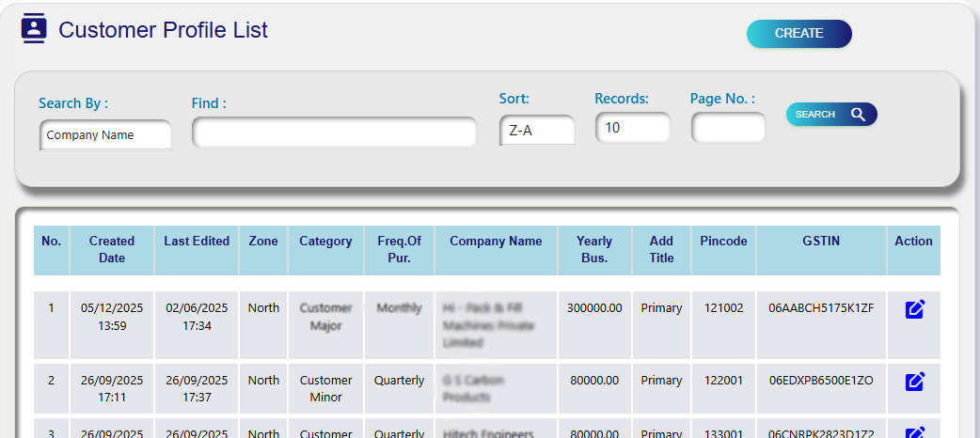
Task: Focus the Records input showing 10
Action: click(x=632, y=128)
